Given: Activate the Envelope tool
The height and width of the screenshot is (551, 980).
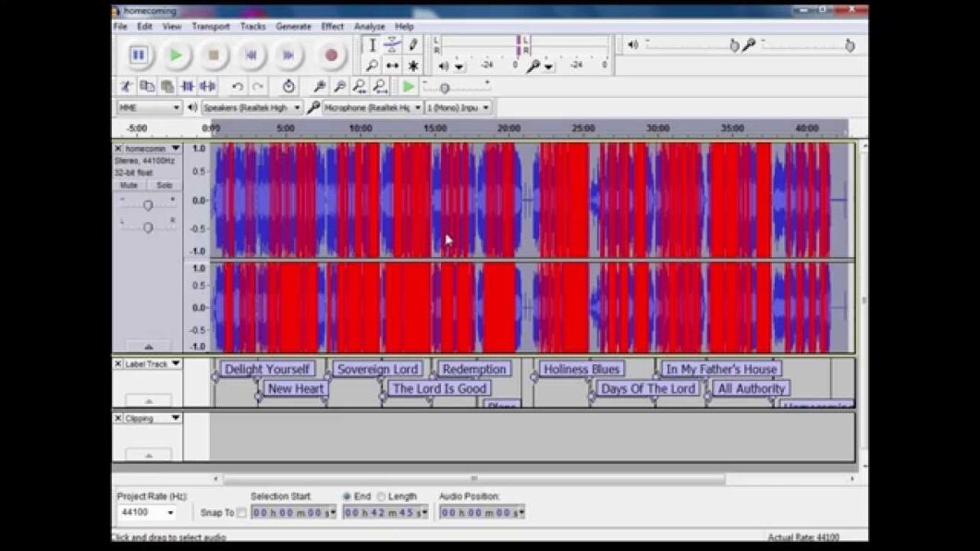Looking at the screenshot, I should [x=393, y=43].
